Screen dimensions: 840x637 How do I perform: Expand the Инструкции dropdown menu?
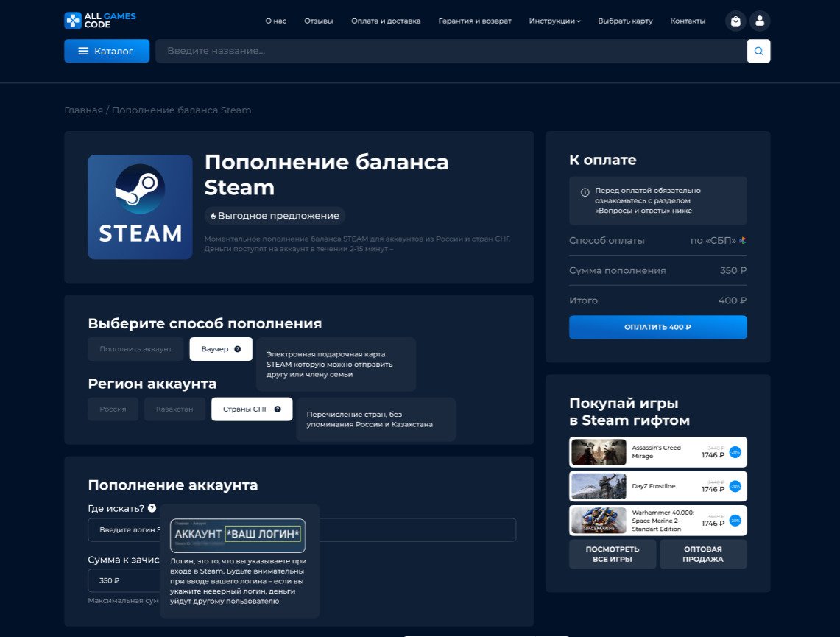click(554, 21)
